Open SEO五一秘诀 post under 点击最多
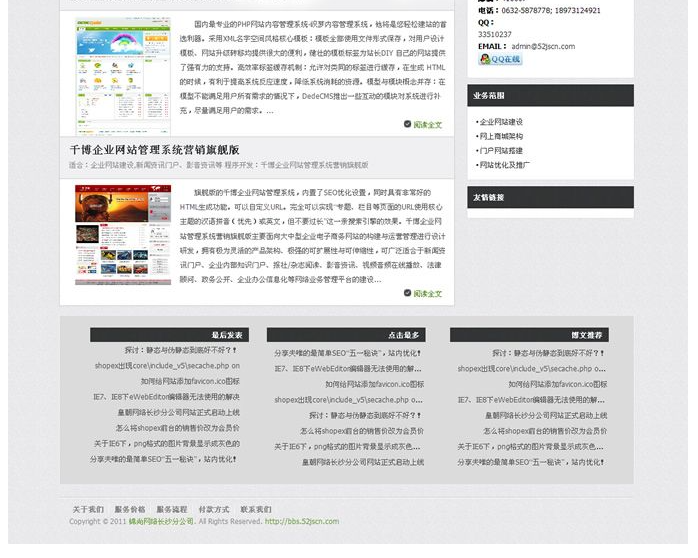 coord(348,353)
